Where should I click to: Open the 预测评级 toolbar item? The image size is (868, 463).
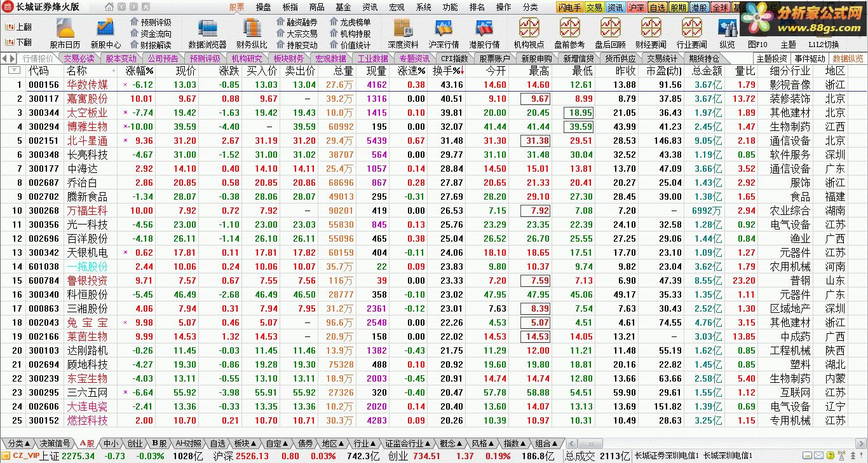click(x=151, y=22)
